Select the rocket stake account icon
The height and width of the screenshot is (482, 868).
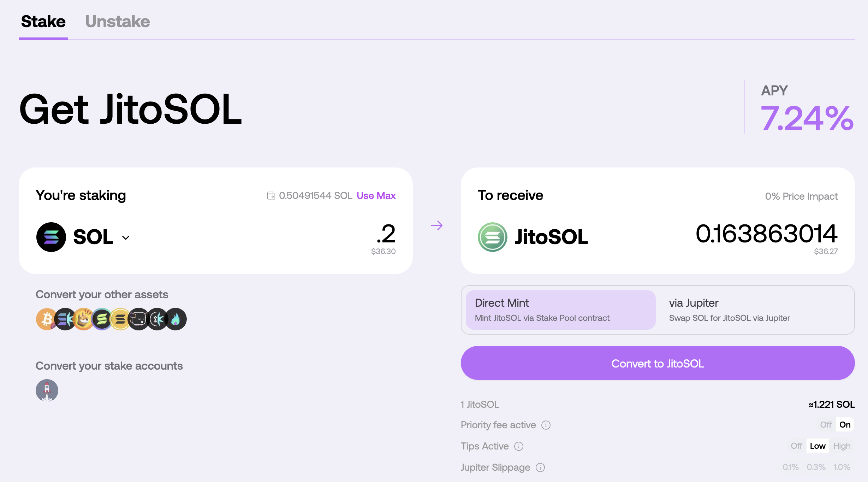coord(47,390)
